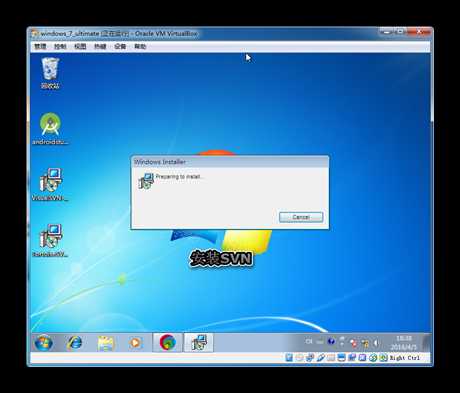Open the 热键 menu in VirtualBox
Viewport: 460px width, 393px height.
[100, 46]
